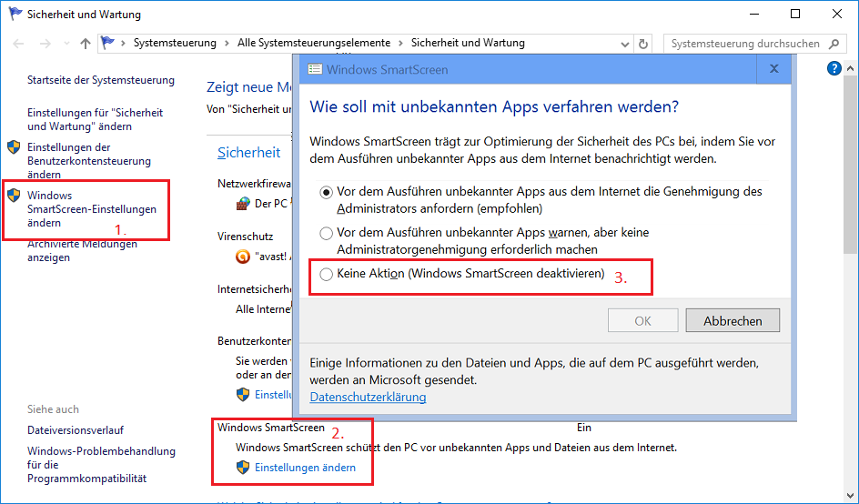Image resolution: width=859 pixels, height=504 pixels.
Task: Refresh the Control Panel view
Action: click(x=643, y=44)
